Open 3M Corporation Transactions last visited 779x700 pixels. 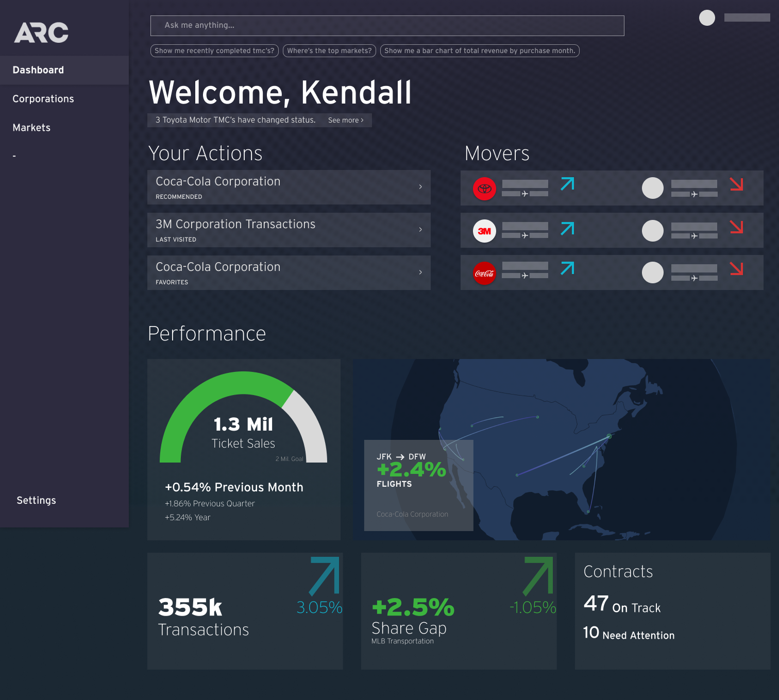289,230
